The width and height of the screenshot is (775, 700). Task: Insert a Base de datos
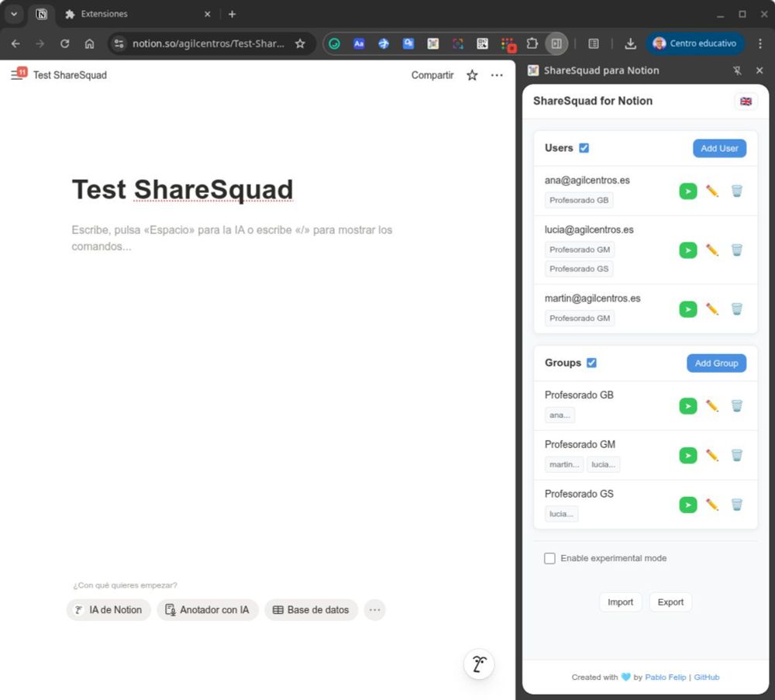[x=311, y=610]
